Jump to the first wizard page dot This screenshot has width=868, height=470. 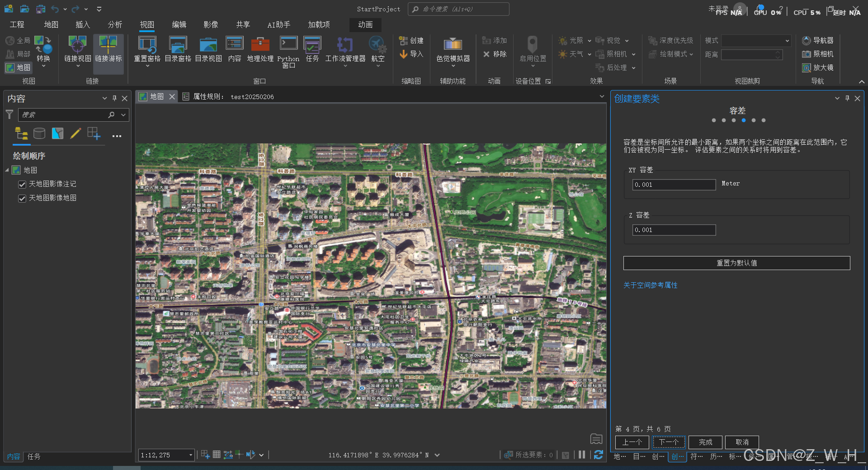click(x=714, y=120)
